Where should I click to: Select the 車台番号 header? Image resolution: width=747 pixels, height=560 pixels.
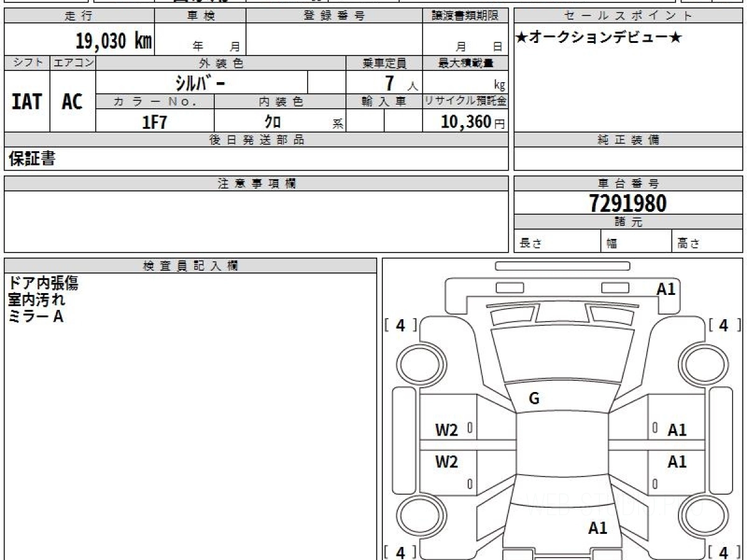tap(628, 184)
